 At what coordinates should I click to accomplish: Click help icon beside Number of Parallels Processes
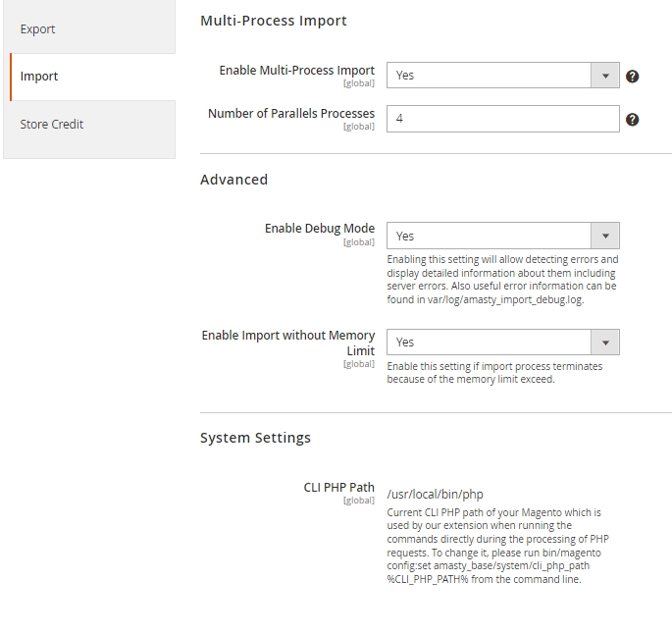pyautogui.click(x=632, y=120)
